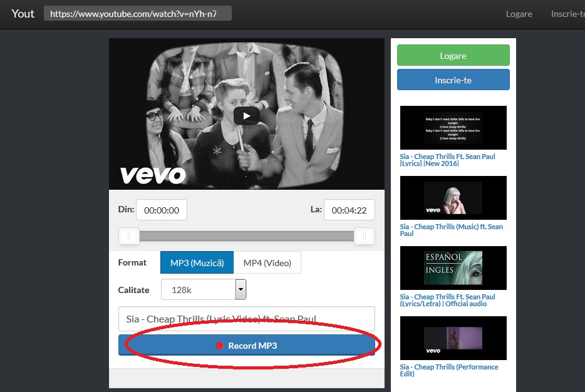Select MP3 (Muzică) format

(x=197, y=263)
